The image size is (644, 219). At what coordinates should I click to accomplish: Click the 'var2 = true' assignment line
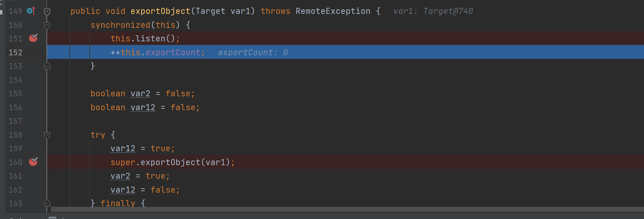[140, 176]
